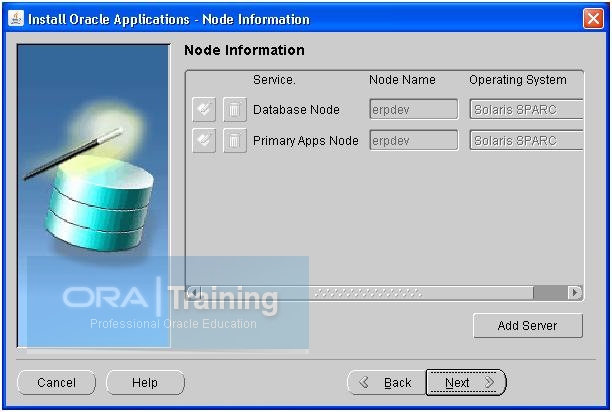Click the edit icon for Database Node
This screenshot has height=412, width=612.
[204, 109]
